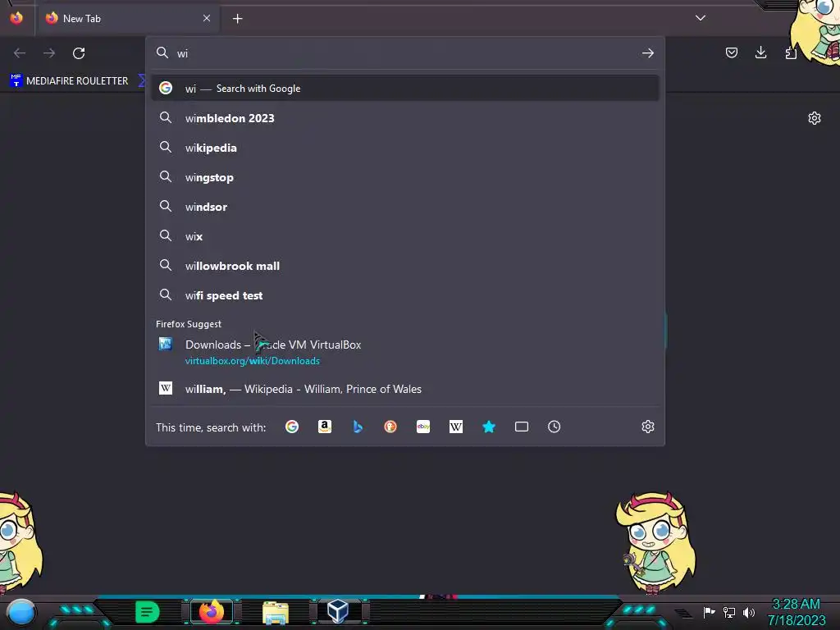Open File Explorer from the taskbar

pyautogui.click(x=276, y=612)
